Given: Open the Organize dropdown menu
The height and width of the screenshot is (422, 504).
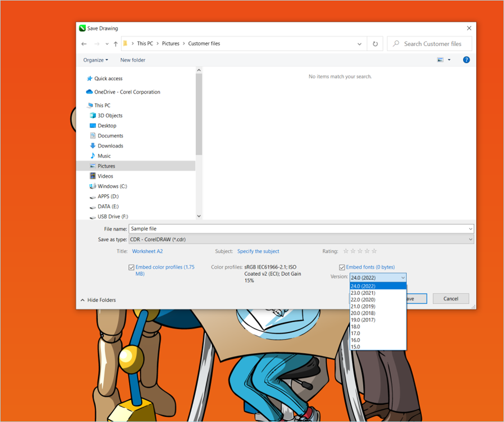Looking at the screenshot, I should [95, 60].
